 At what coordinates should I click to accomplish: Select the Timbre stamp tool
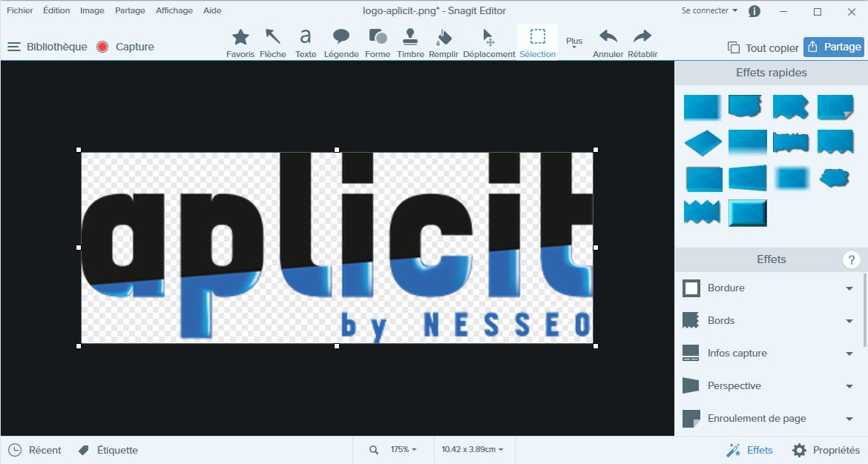point(410,43)
